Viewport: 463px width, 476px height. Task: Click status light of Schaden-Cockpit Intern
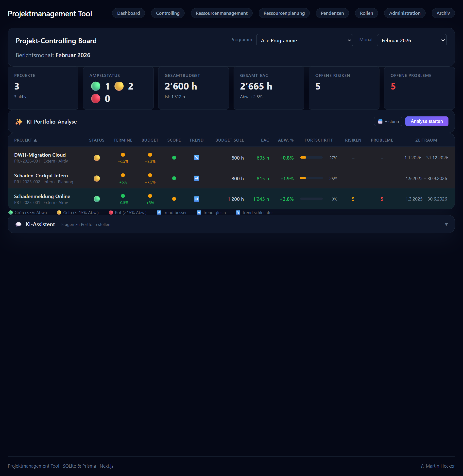coord(97,178)
